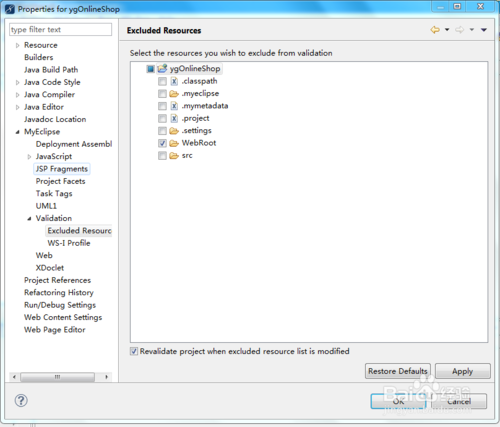
Task: Check the .project checkbox
Action: [x=162, y=118]
